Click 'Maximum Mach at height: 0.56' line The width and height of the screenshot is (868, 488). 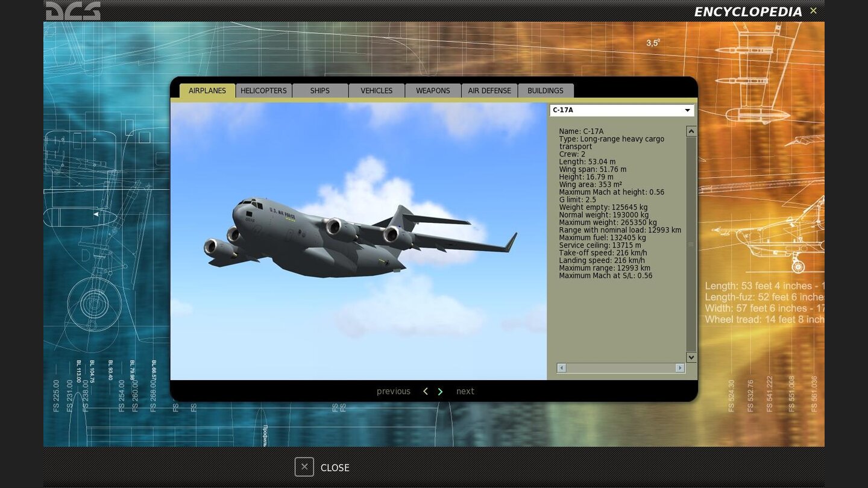[x=611, y=192]
